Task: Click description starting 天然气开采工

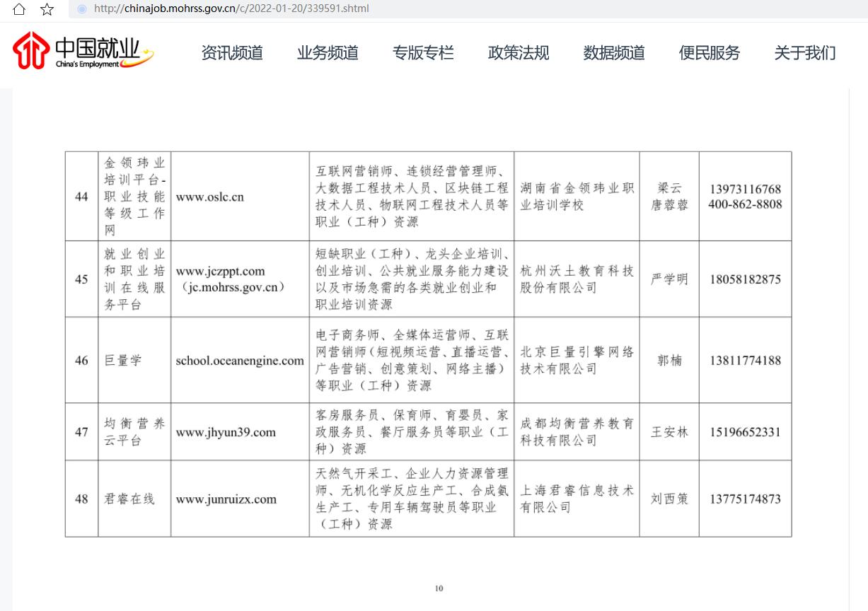Action: tap(412, 499)
